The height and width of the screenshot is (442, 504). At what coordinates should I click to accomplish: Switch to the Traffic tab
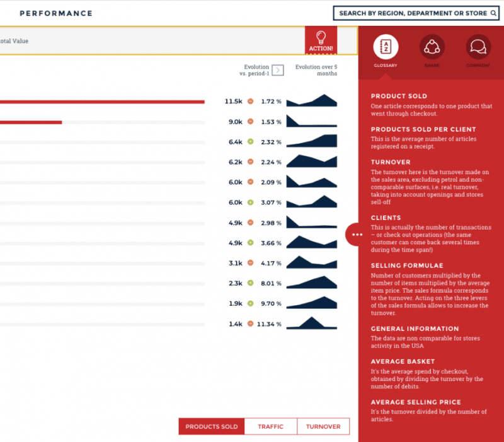coord(270,427)
